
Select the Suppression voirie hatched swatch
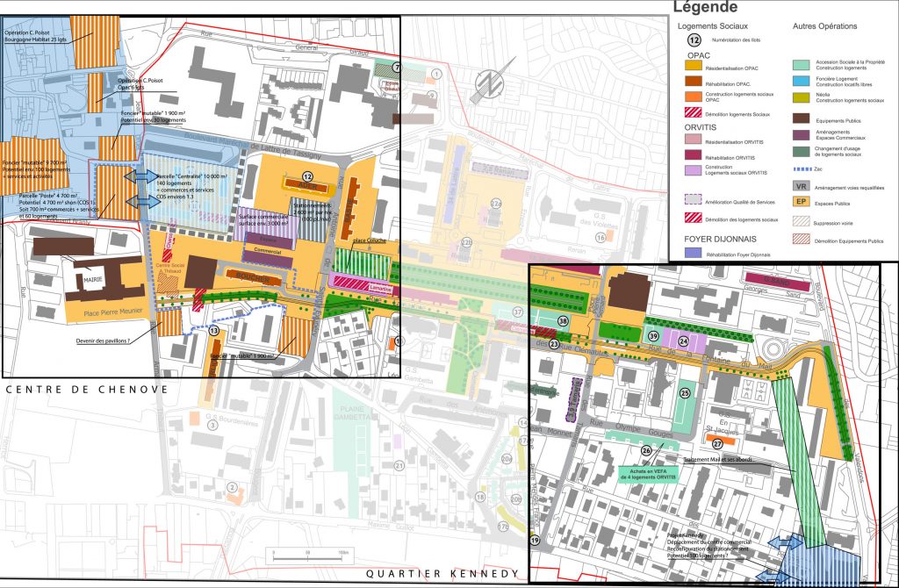[x=802, y=221]
